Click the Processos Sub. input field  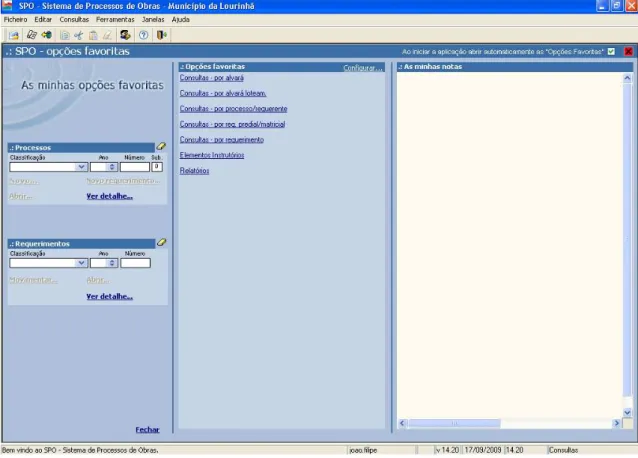coord(157,167)
